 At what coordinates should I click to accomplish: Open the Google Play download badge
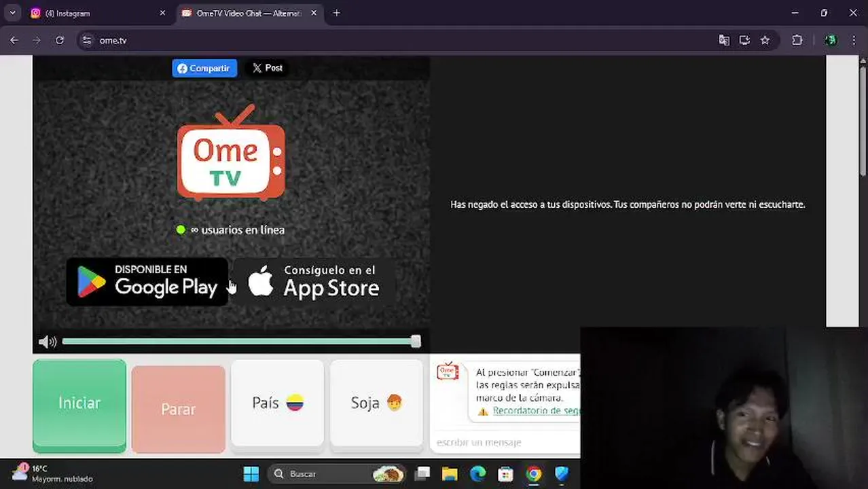click(x=147, y=281)
